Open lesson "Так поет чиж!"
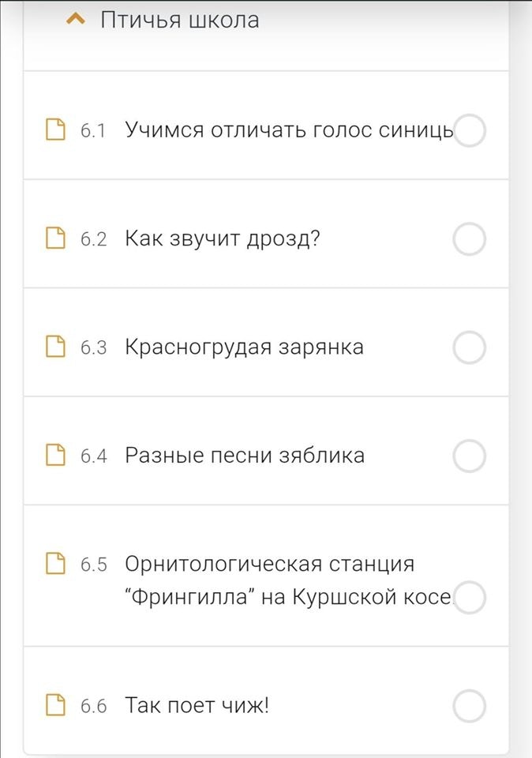The width and height of the screenshot is (532, 758). (197, 706)
